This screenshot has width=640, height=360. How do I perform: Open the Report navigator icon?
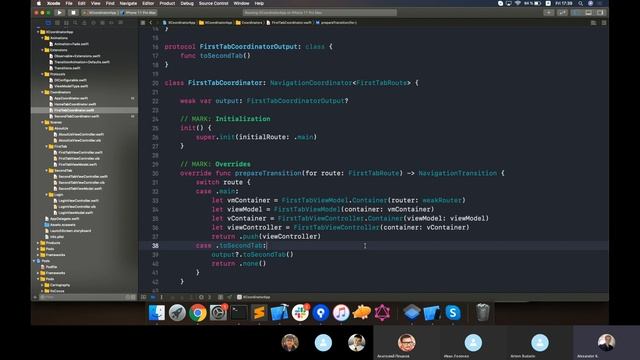(120, 23)
